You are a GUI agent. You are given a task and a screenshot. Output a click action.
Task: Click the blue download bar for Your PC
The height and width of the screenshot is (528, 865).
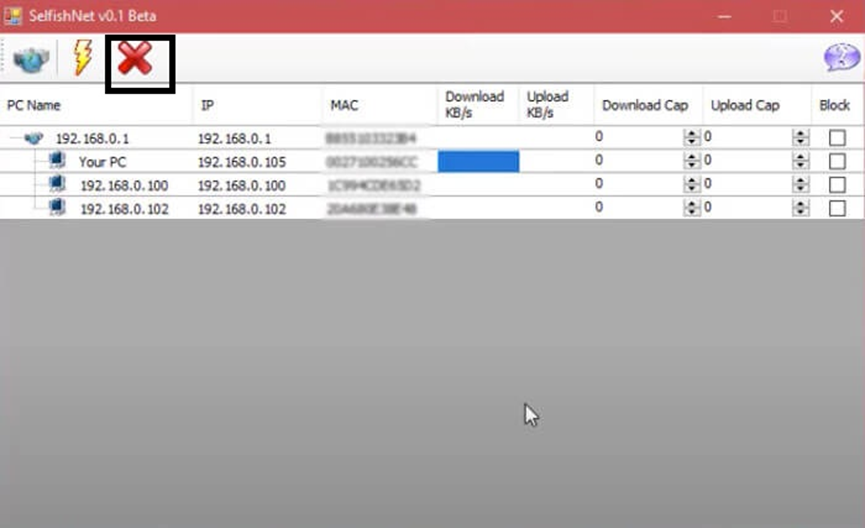click(x=478, y=161)
